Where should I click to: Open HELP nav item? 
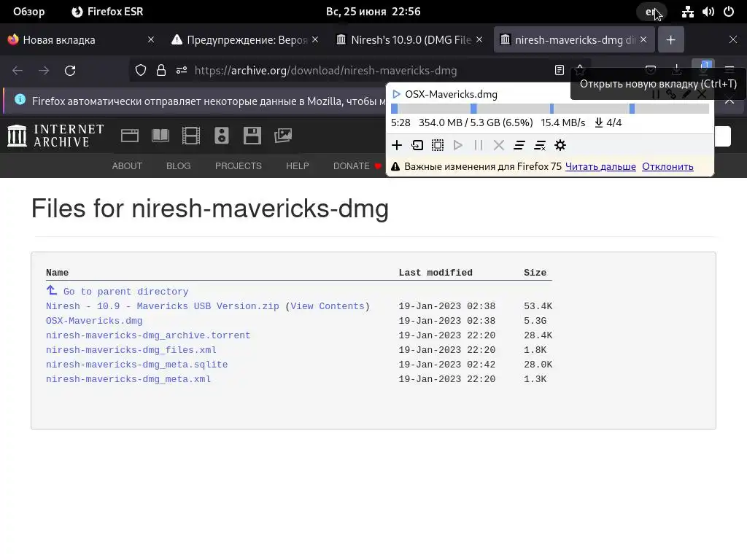pos(298,166)
